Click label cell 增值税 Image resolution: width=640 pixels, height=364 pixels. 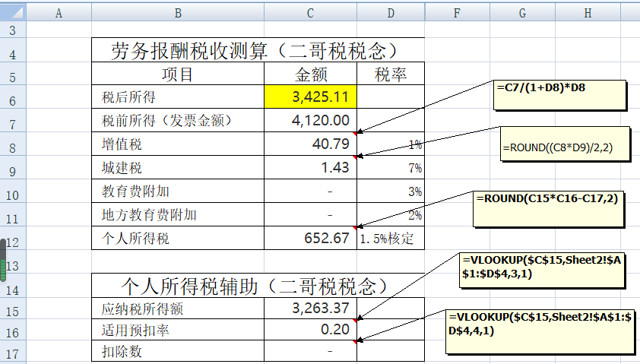coord(178,144)
